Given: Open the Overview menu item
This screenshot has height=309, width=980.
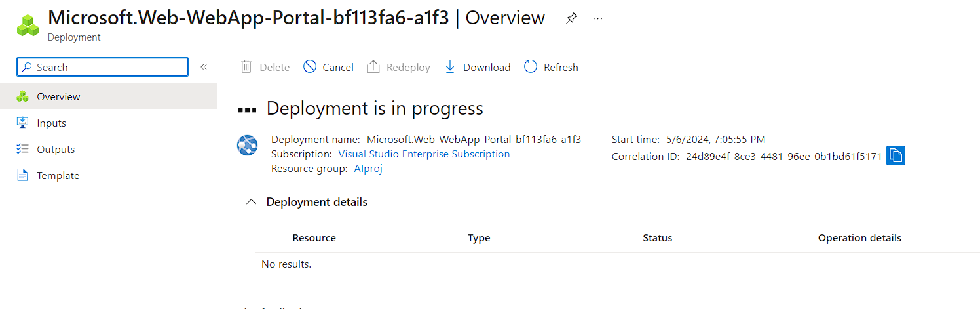Looking at the screenshot, I should point(108,96).
